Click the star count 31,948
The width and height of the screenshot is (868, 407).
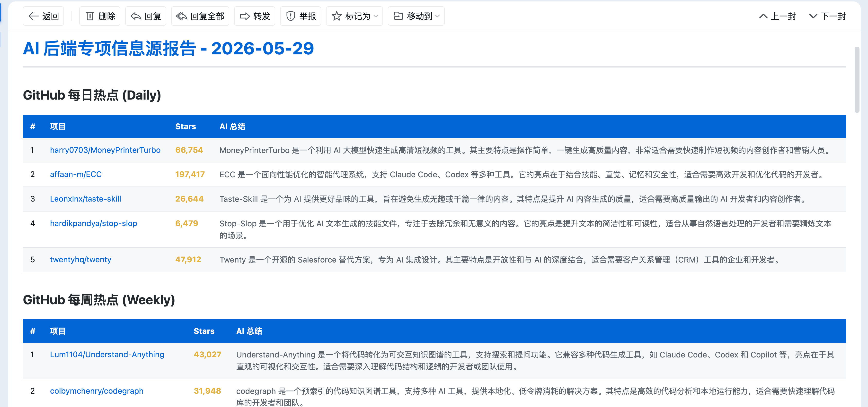[207, 391]
